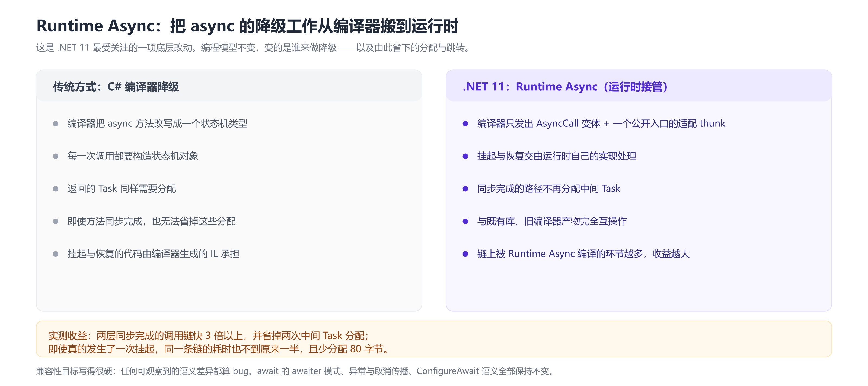Viewport: 868px width, 386px height.
Task: Click bullet '编译器只发出 AsyncCall 变体 + 一个公开入口的适配 thunk'
Action: pyautogui.click(x=601, y=124)
